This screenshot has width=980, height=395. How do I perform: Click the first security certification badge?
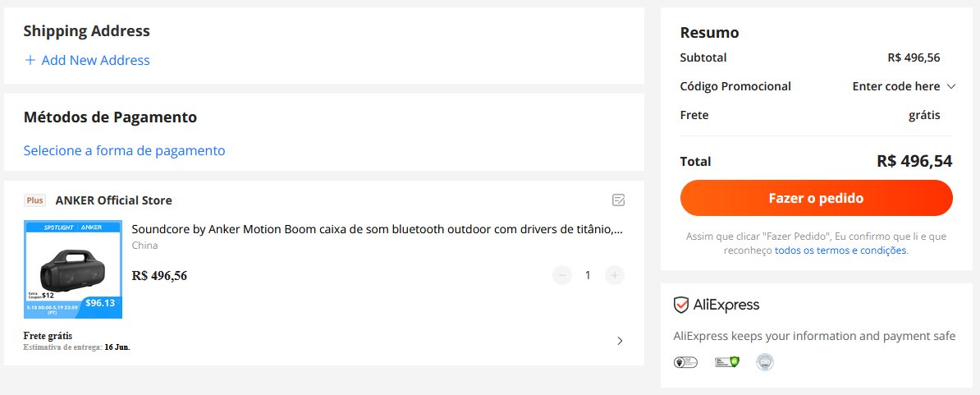pos(685,362)
